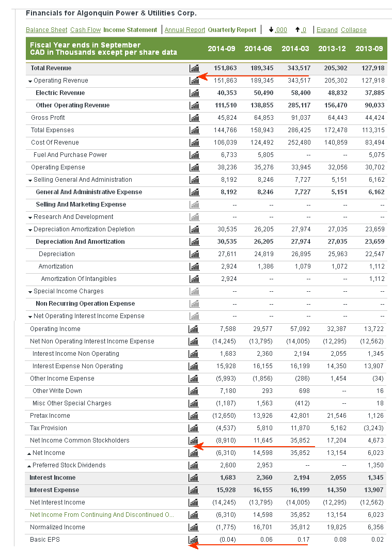This screenshot has height=552, width=392.
Task: Select the 2014-09 column header
Action: pyautogui.click(x=222, y=49)
